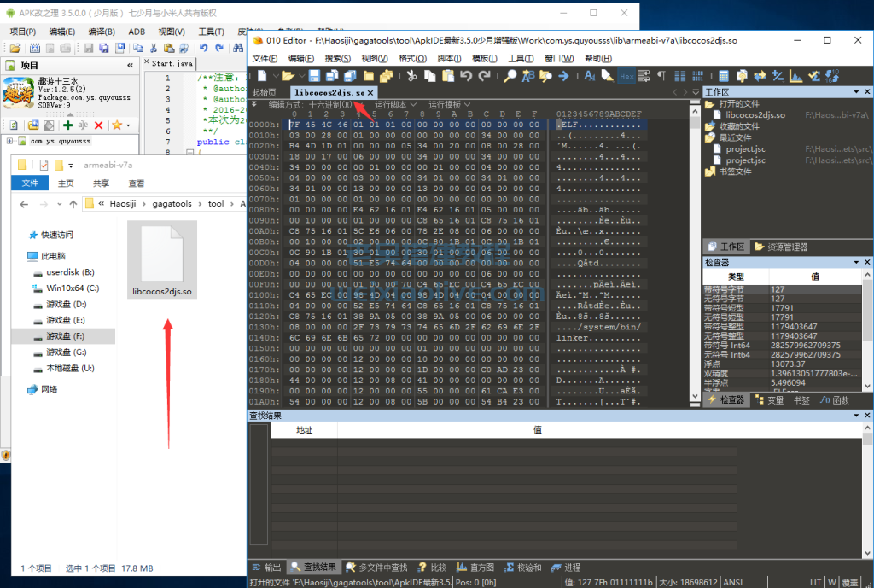Click the green plus add icon in project panel

tap(67, 125)
